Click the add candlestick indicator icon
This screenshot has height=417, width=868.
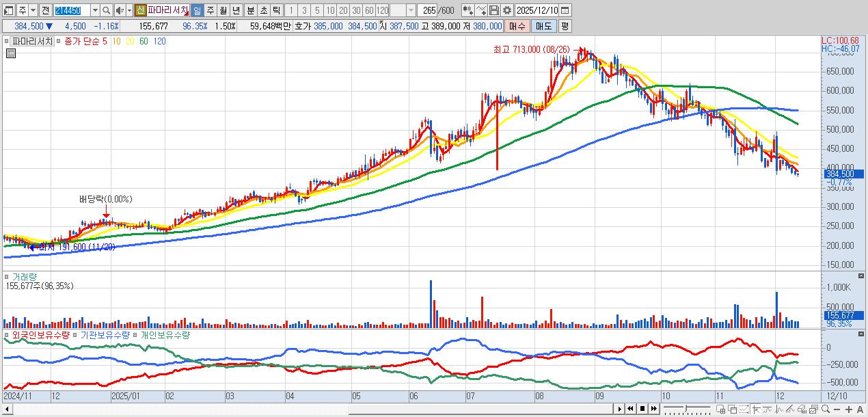pyautogui.click(x=467, y=10)
